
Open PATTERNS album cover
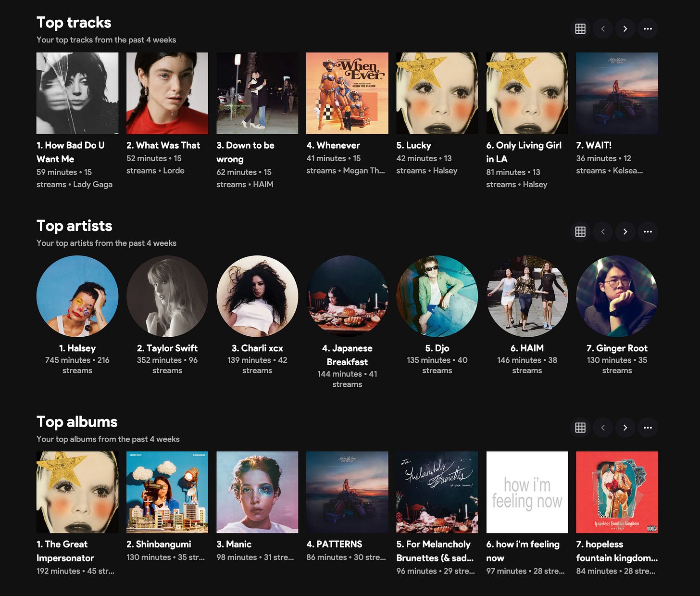click(347, 492)
